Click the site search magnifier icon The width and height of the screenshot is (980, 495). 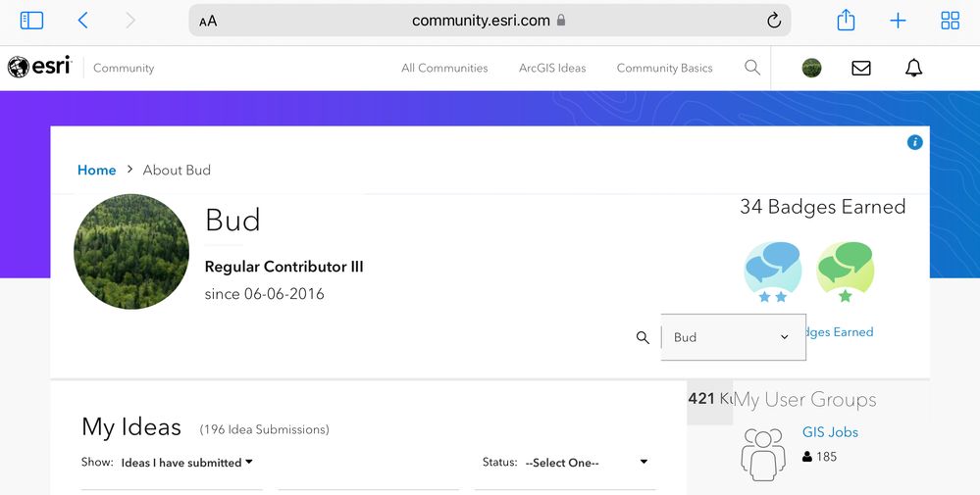pos(752,68)
